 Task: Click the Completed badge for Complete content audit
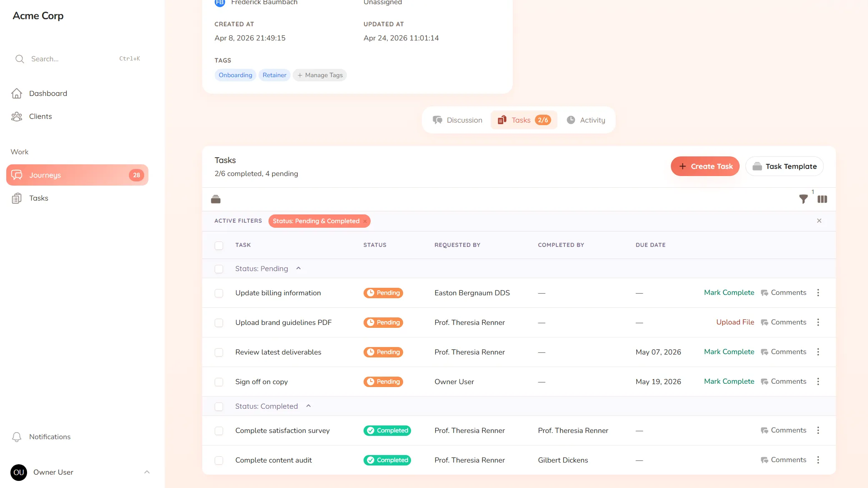387,460
